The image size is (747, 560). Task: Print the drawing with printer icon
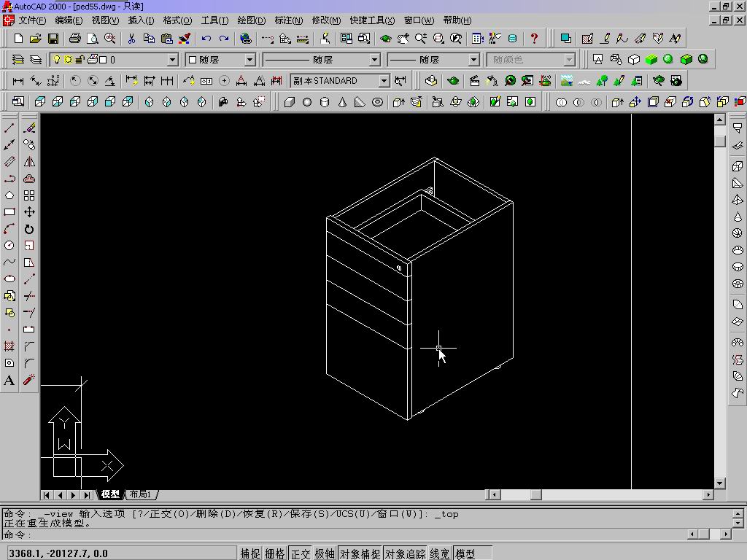coord(75,39)
